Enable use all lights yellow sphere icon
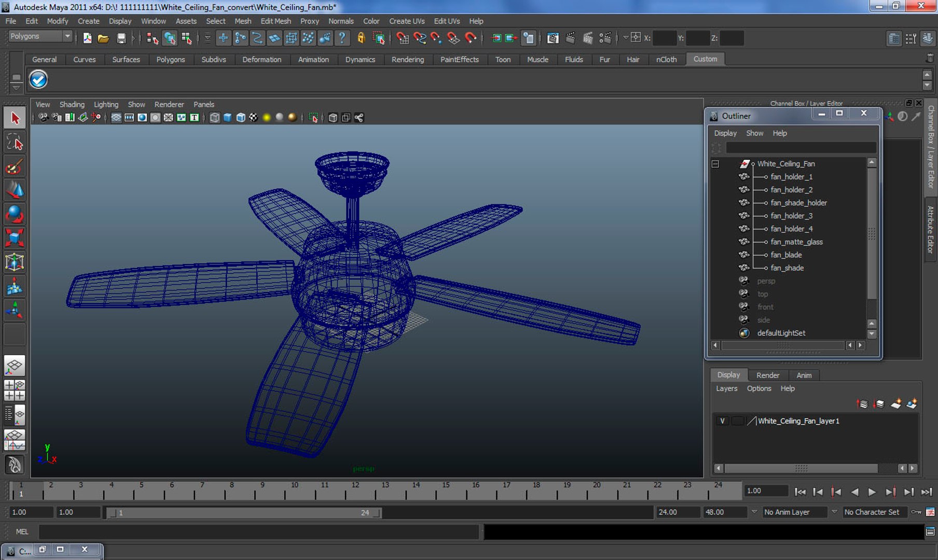 [267, 118]
